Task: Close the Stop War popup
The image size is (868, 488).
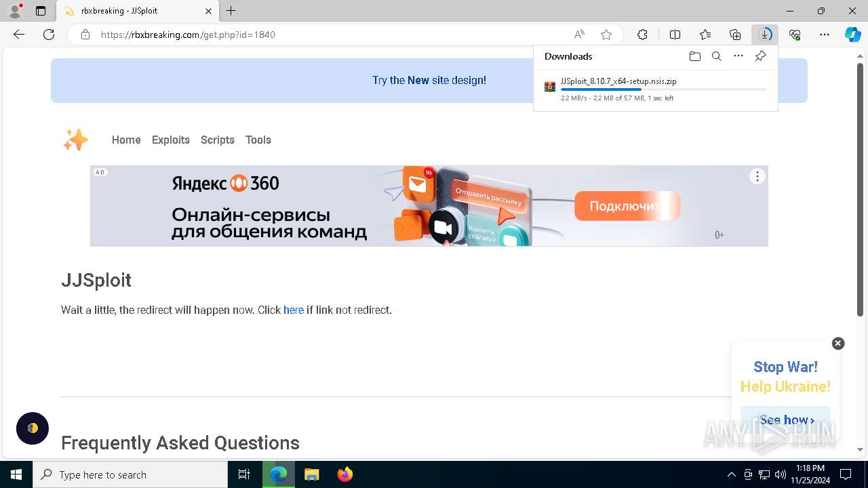Action: click(838, 344)
